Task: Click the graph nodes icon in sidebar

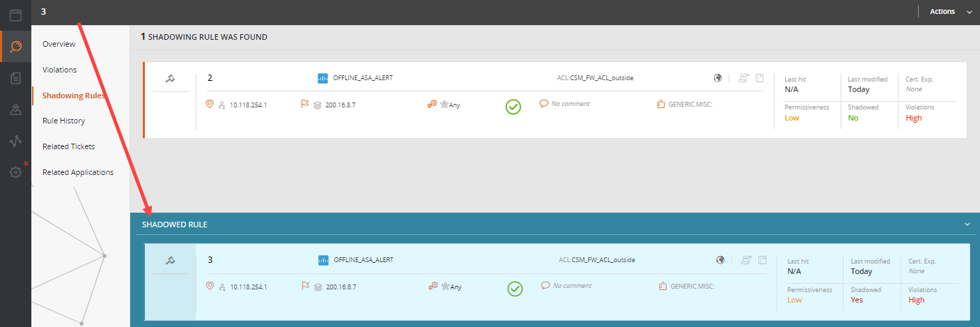Action: (x=15, y=141)
